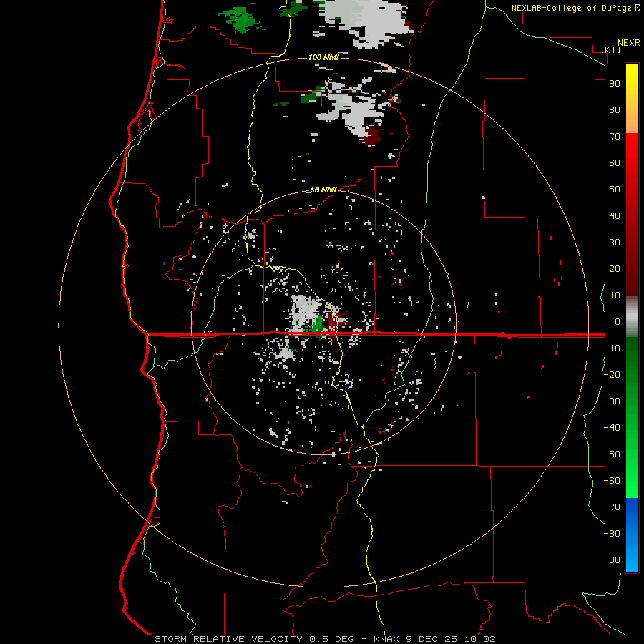Pick the blue segment of the color bar

click(x=632, y=535)
